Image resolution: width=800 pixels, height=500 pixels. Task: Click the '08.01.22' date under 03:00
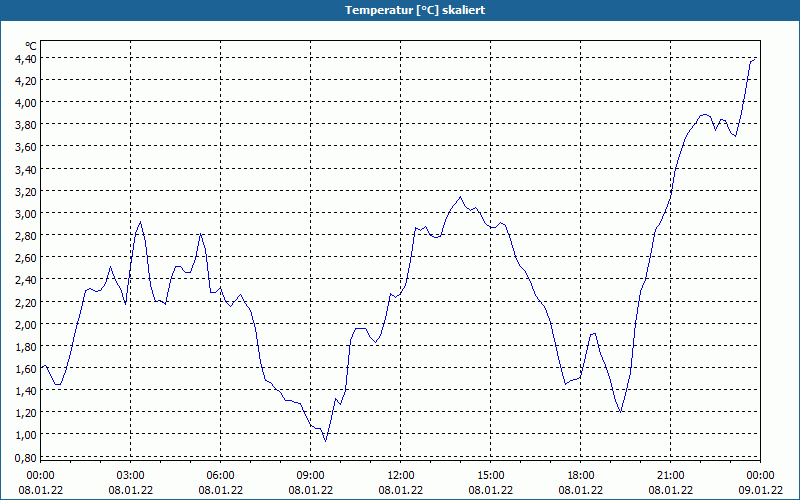point(131,490)
